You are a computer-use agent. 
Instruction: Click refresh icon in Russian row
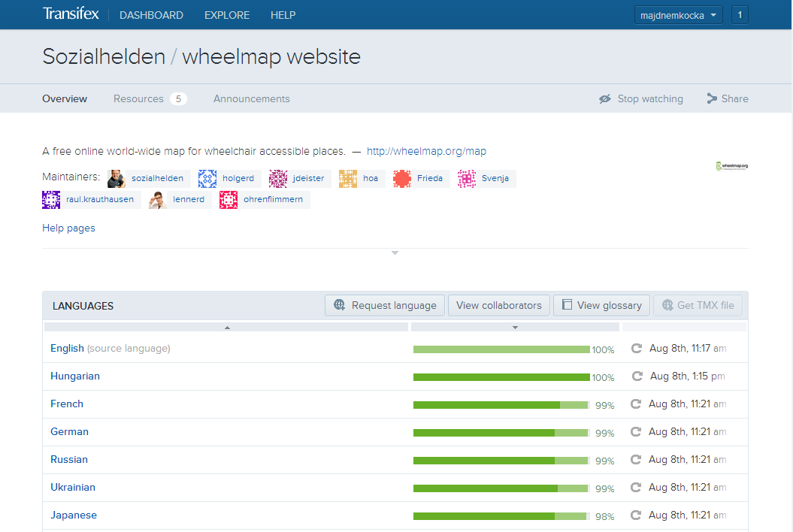pyautogui.click(x=636, y=460)
